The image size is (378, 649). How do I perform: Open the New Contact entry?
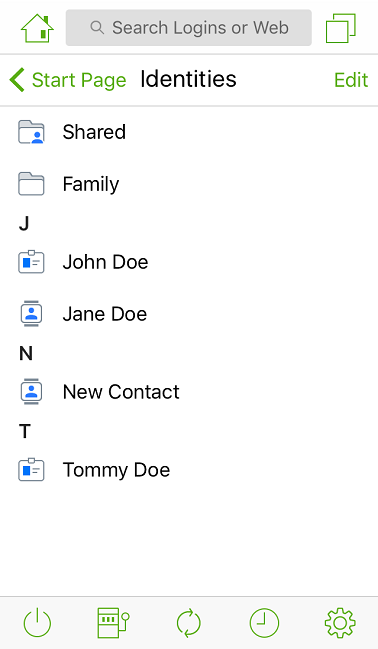(189, 392)
